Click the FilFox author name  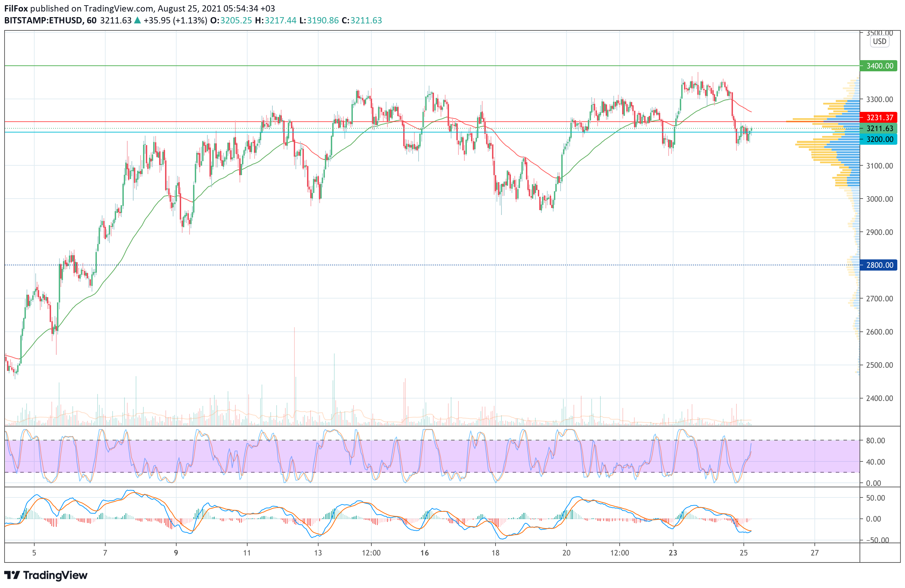coord(16,8)
